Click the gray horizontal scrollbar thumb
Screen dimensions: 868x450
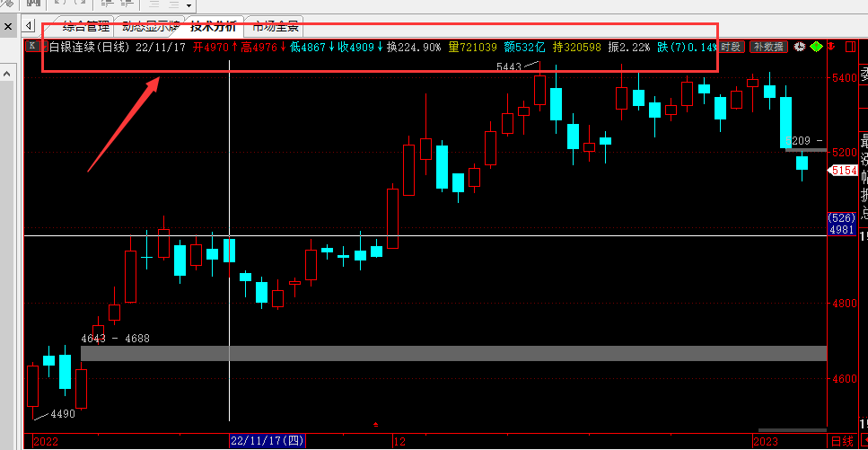point(793,429)
